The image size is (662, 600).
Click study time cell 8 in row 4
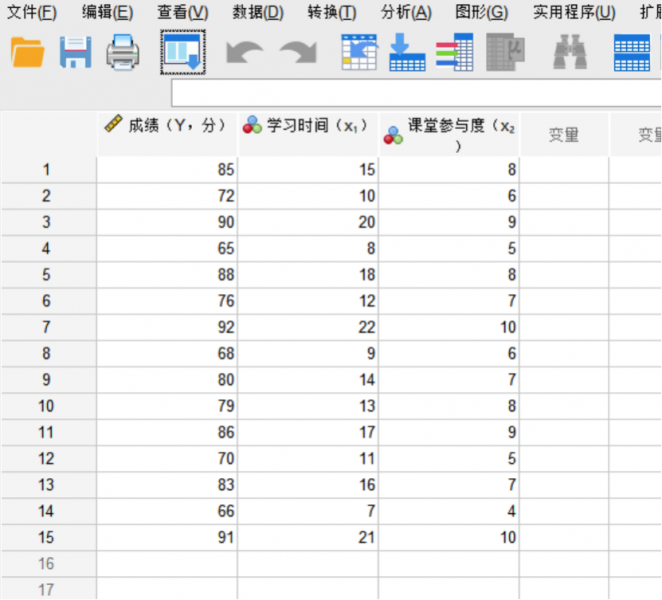[x=308, y=248]
